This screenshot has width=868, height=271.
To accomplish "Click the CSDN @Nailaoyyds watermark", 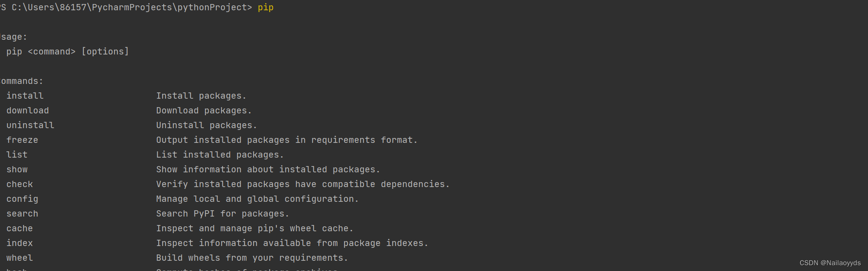I will [x=830, y=263].
